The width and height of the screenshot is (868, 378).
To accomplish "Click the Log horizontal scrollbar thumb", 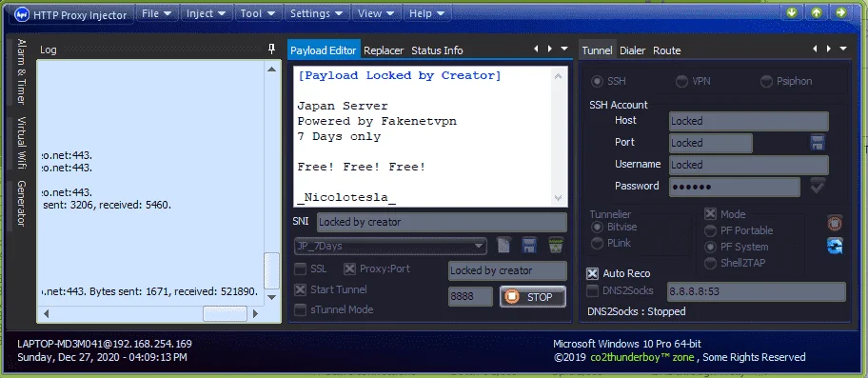I will click(x=225, y=313).
